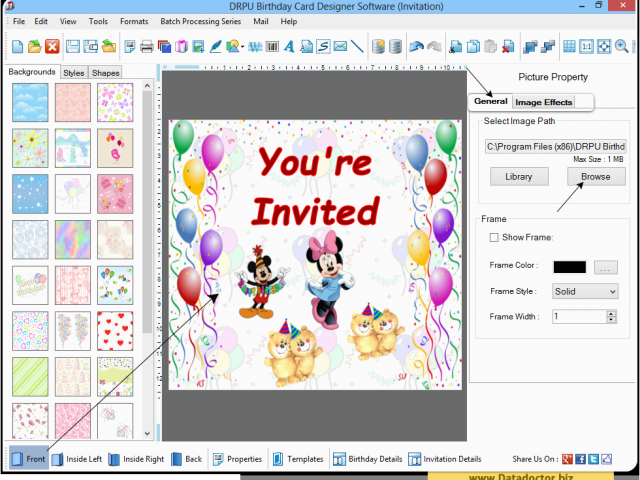Select the blue sky clouds background thumbnail
Screen dimensions: 640x480
pos(30,102)
